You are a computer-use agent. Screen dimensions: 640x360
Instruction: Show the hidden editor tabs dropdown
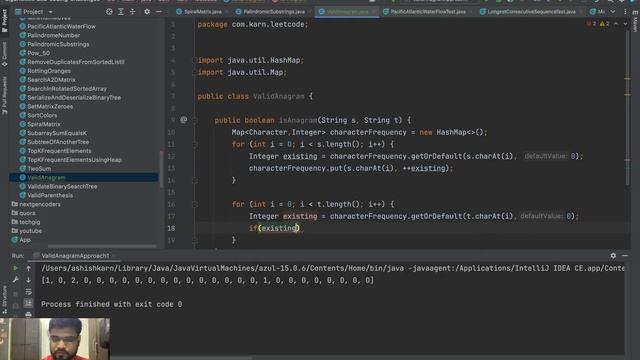click(x=613, y=12)
